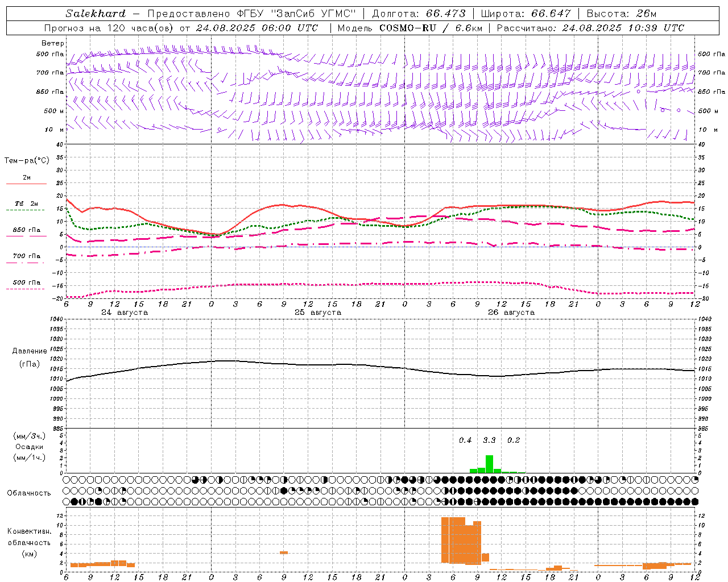Click the computed time Рассчитано: 24.08.2025 10:39 UTC
728x582 pixels.
590,28
